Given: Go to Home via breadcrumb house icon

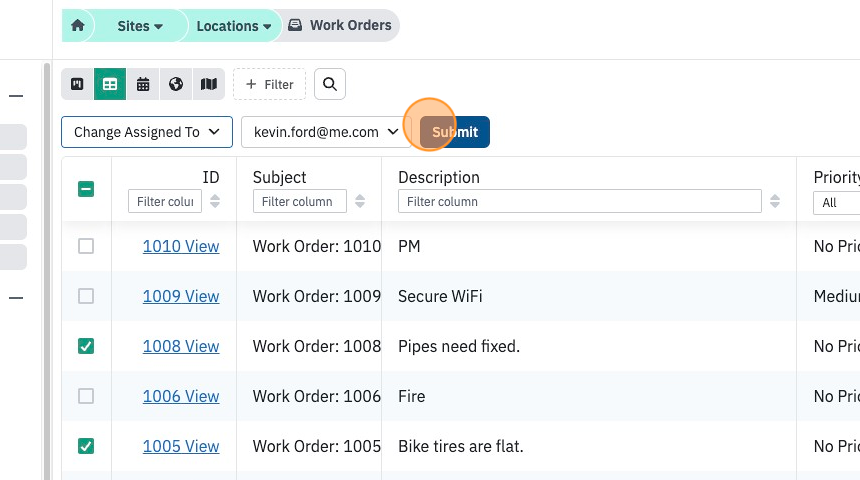Looking at the screenshot, I should [x=78, y=25].
